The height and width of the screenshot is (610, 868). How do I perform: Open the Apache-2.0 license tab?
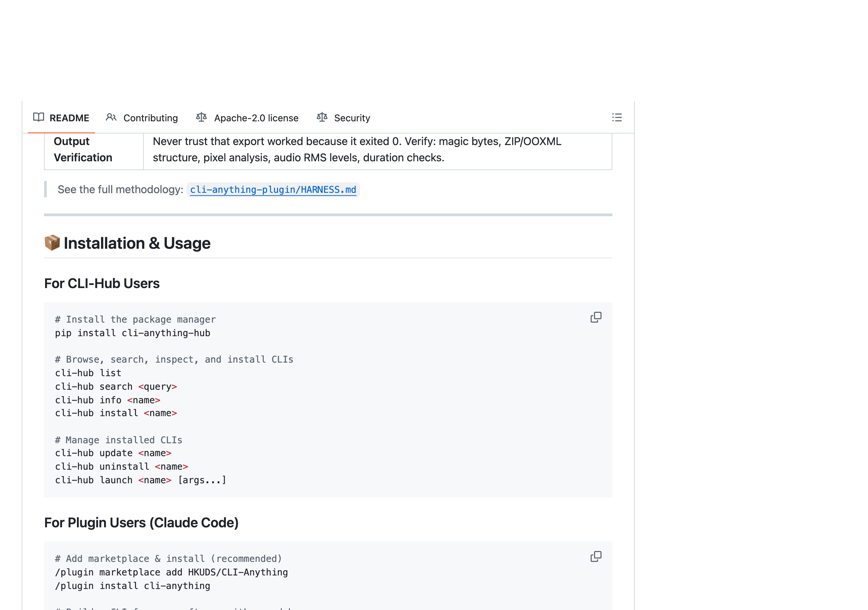pos(247,118)
